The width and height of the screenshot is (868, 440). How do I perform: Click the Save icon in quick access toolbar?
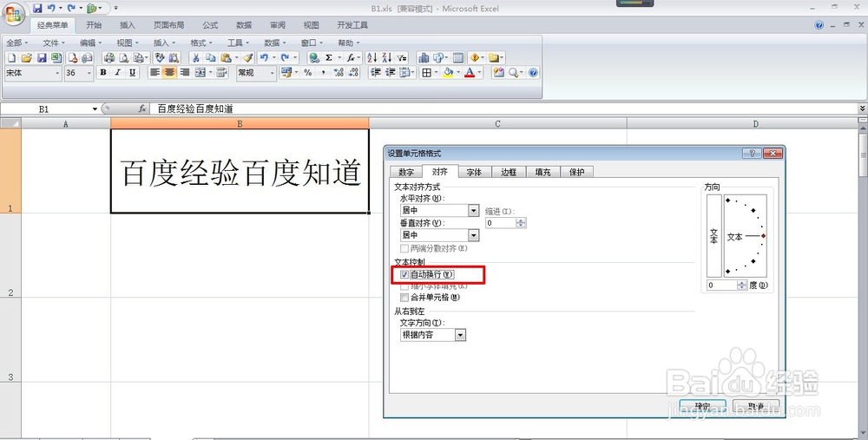[37, 8]
